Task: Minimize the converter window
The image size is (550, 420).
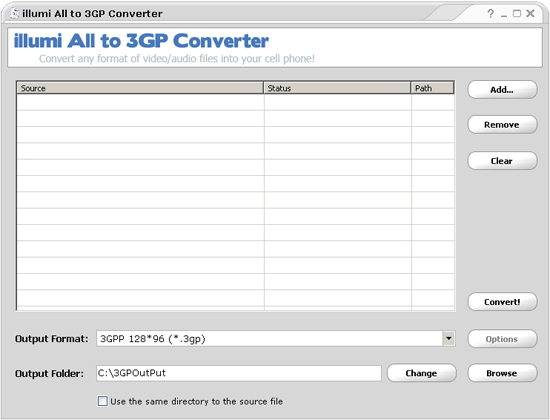Action: point(504,14)
